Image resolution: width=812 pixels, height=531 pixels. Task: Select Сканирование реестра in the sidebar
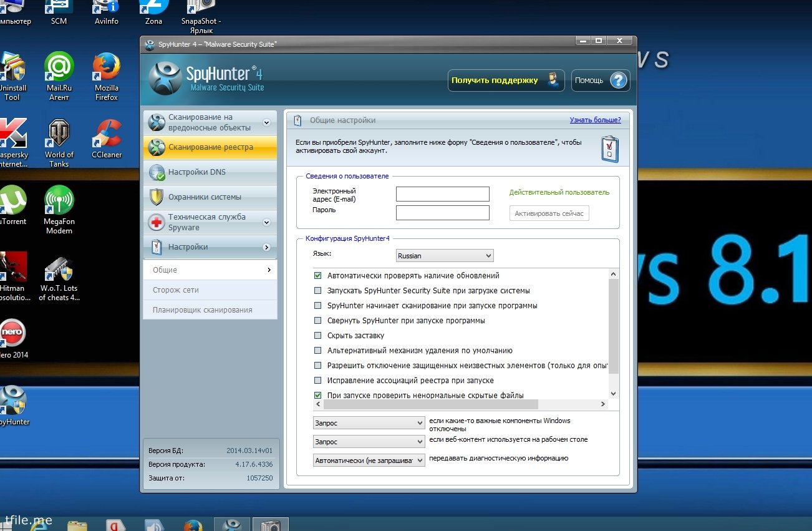pos(210,147)
